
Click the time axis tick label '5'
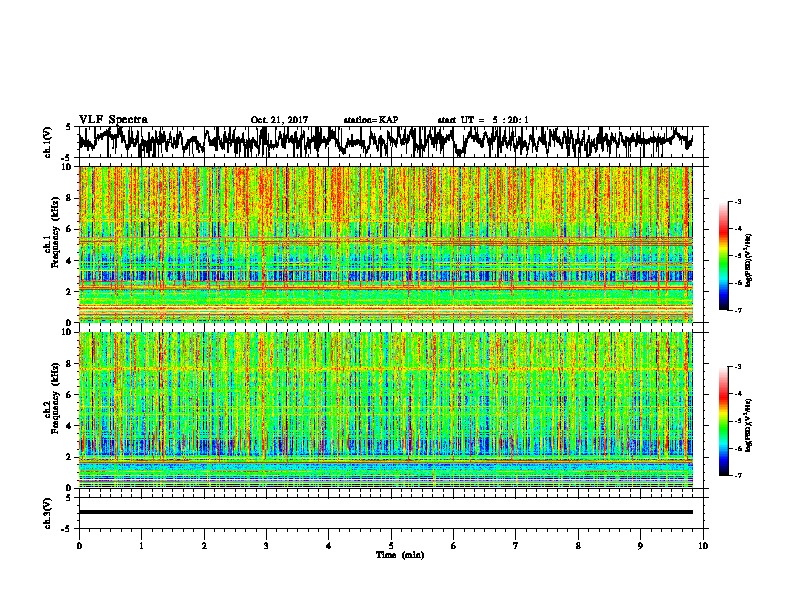(391, 545)
